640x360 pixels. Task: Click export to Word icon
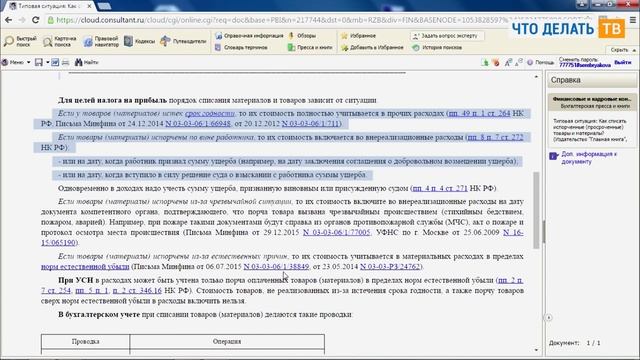55,62
